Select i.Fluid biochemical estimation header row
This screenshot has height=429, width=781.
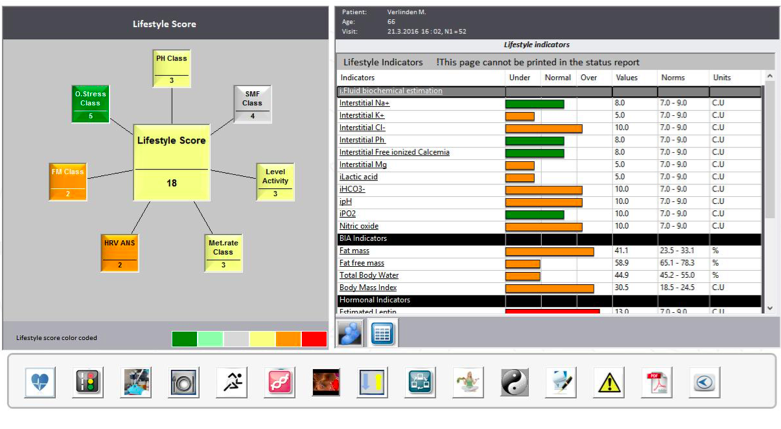coord(549,91)
